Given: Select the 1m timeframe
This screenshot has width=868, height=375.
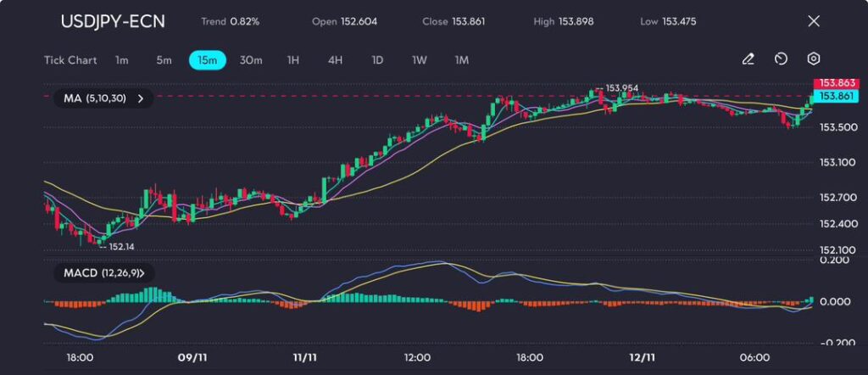Looking at the screenshot, I should [x=122, y=60].
